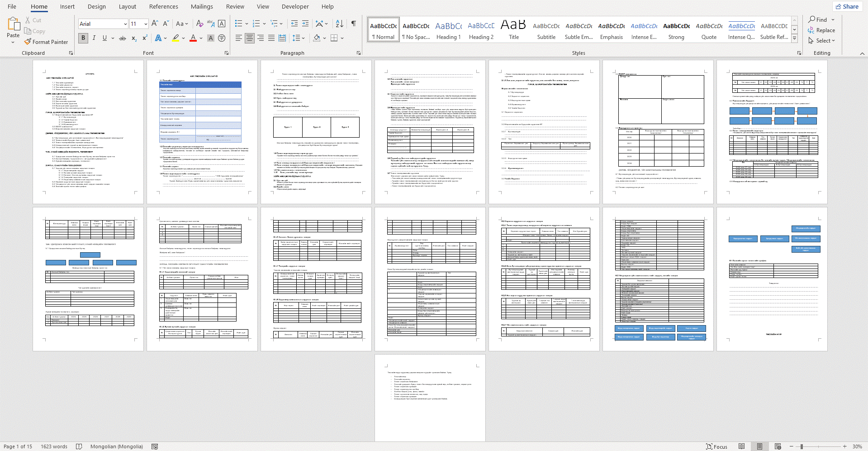Switch to Read Mode view

(x=742, y=446)
